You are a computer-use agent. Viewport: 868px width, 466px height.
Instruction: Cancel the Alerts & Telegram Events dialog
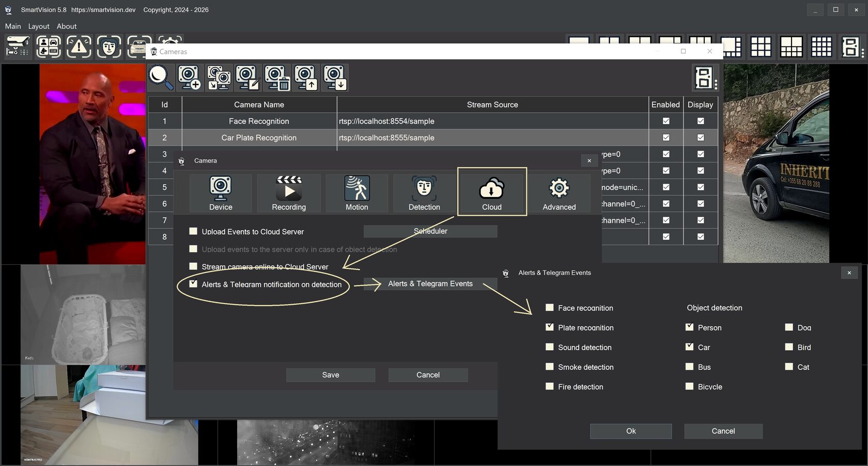coord(723,431)
